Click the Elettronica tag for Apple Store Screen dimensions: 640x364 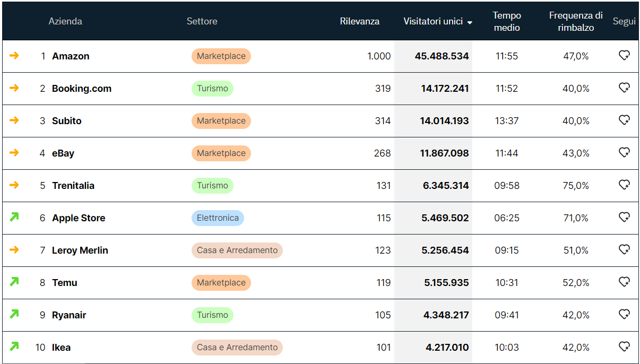pos(218,218)
